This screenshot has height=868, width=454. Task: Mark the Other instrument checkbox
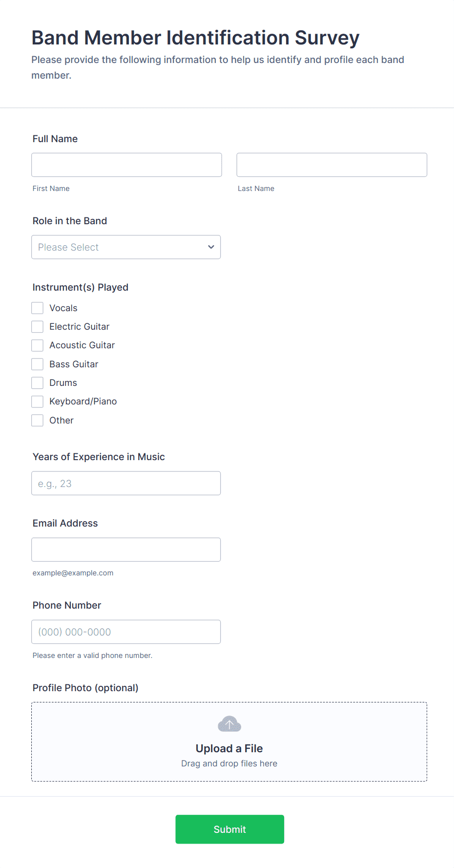pyautogui.click(x=38, y=421)
